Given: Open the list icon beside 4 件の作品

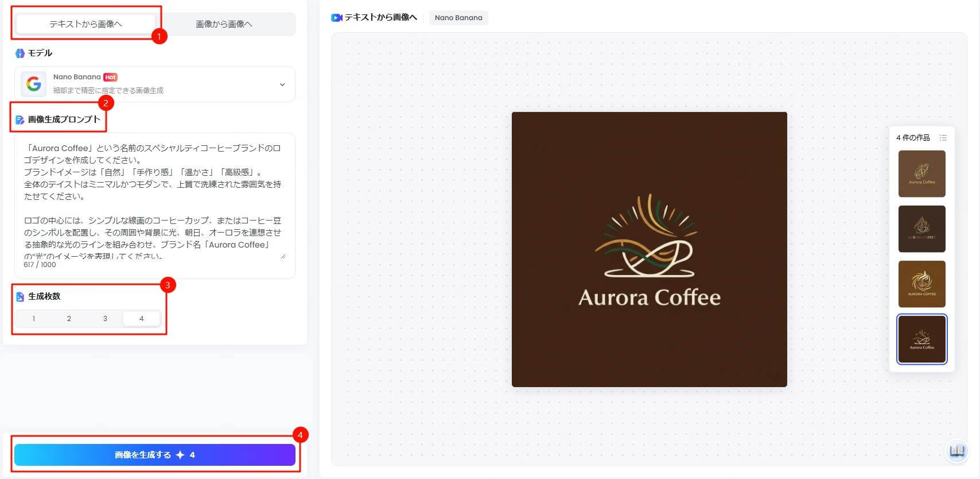Looking at the screenshot, I should click(x=943, y=138).
